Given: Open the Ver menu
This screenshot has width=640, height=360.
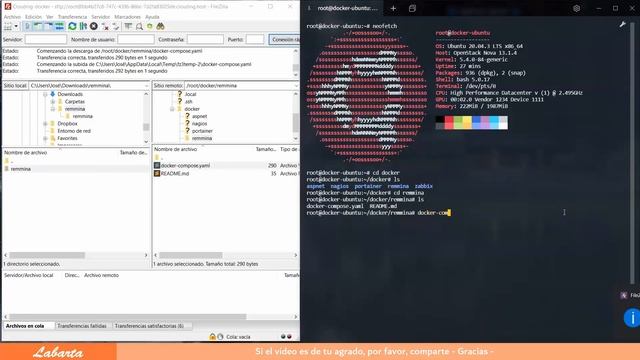Looking at the screenshot, I should (x=50, y=17).
